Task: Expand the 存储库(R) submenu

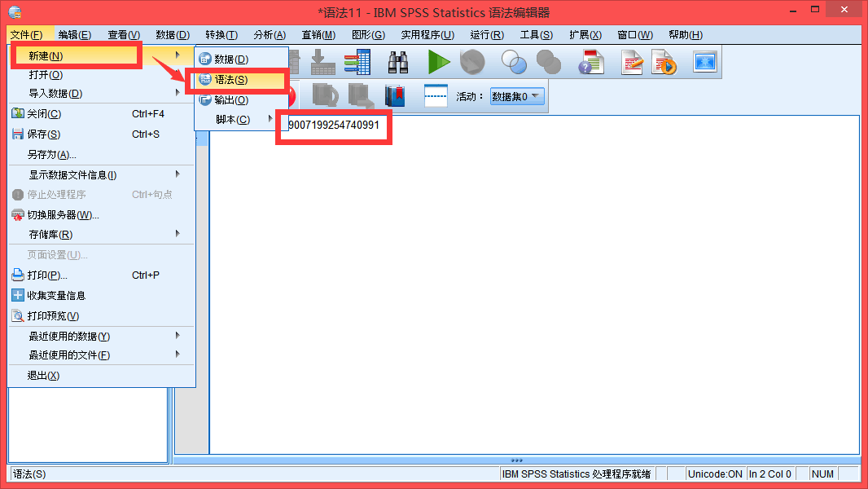Action: [x=178, y=233]
